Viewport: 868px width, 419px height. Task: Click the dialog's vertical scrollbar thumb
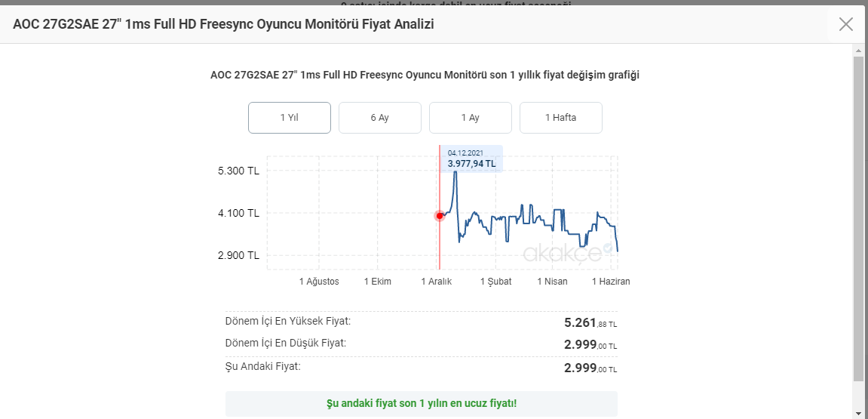tap(858, 219)
